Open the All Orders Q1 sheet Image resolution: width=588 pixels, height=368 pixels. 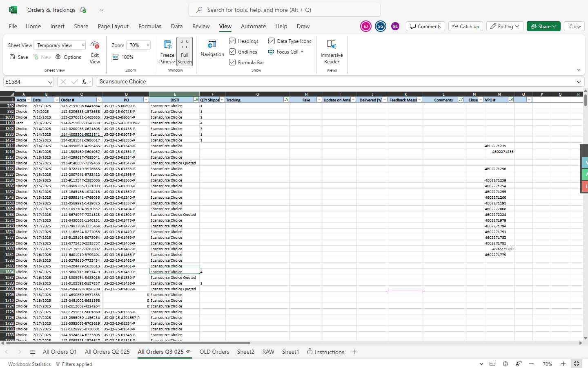point(60,352)
